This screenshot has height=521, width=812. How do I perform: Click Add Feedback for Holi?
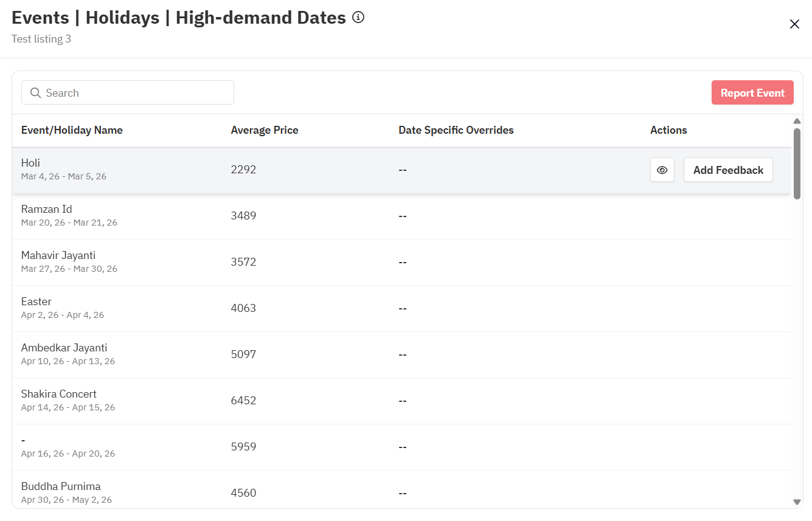point(728,170)
